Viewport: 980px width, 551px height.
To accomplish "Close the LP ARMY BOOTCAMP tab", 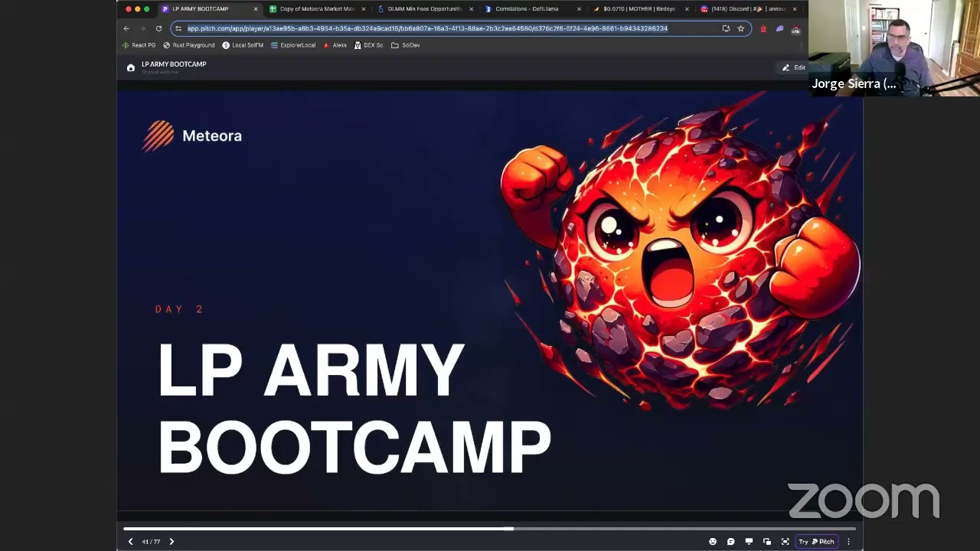I will (256, 9).
